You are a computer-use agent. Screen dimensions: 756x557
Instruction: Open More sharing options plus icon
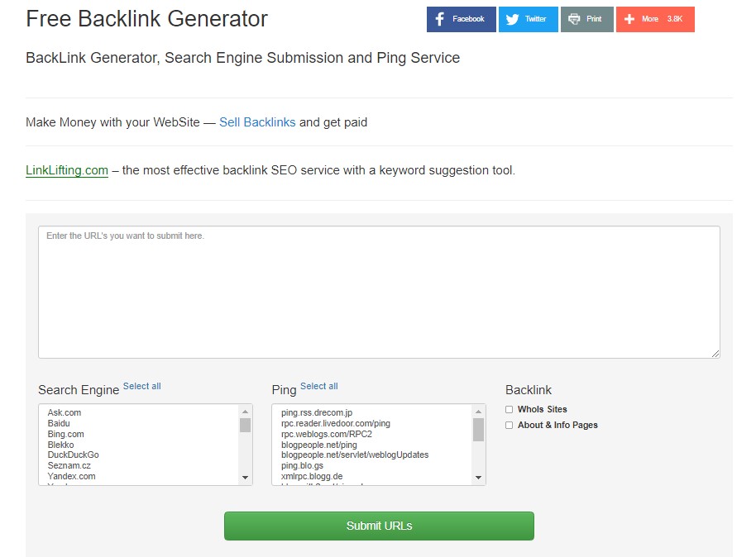(x=629, y=19)
